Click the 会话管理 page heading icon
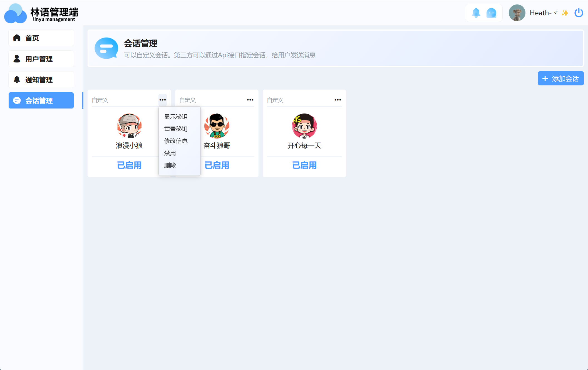 (x=106, y=48)
